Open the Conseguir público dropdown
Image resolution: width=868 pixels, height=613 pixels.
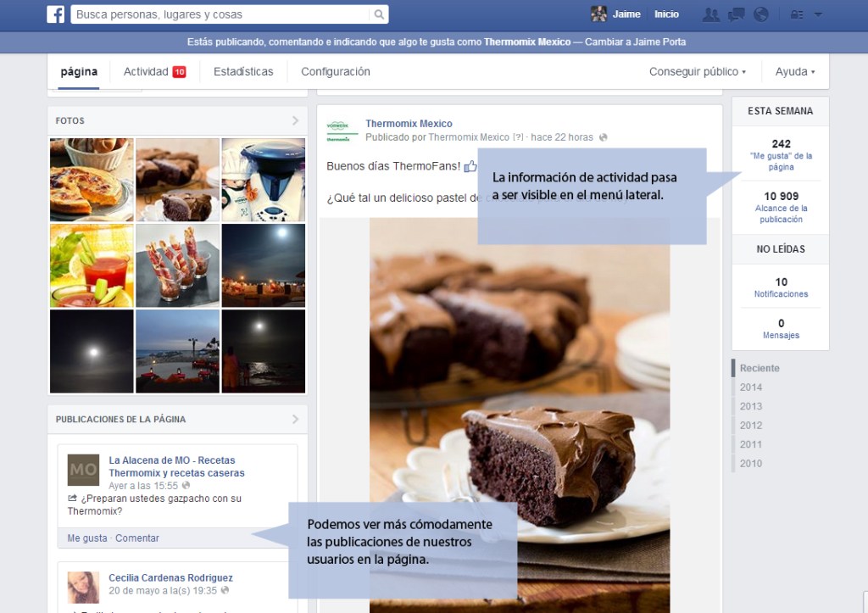(697, 72)
